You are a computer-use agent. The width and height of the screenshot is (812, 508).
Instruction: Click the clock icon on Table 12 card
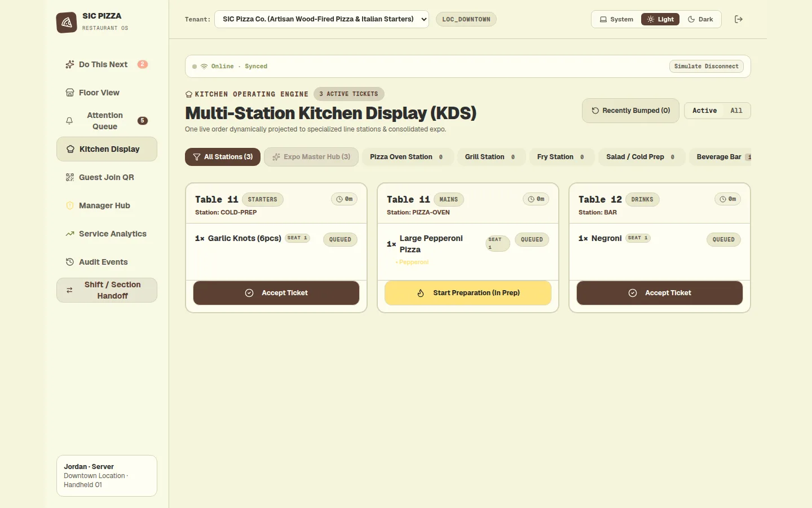[x=723, y=199]
